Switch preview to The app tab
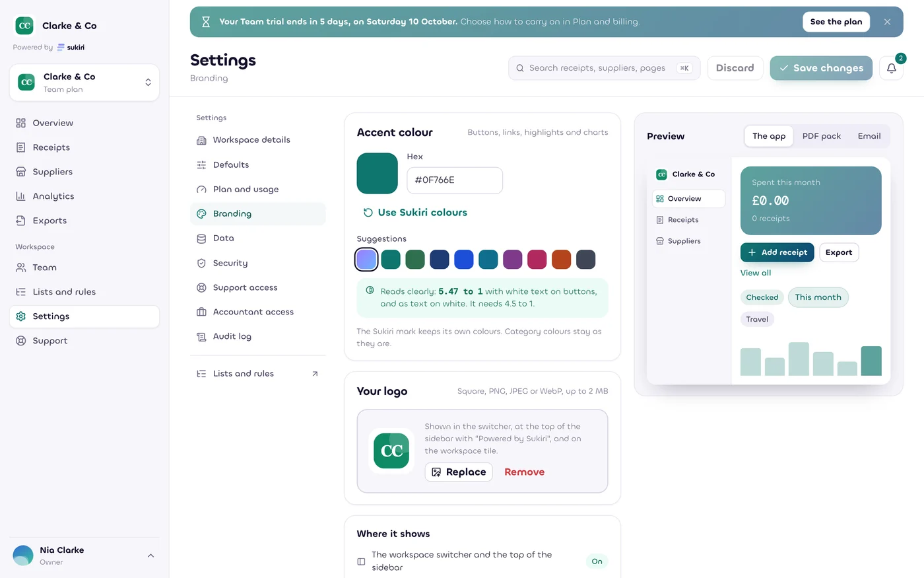 tap(769, 136)
